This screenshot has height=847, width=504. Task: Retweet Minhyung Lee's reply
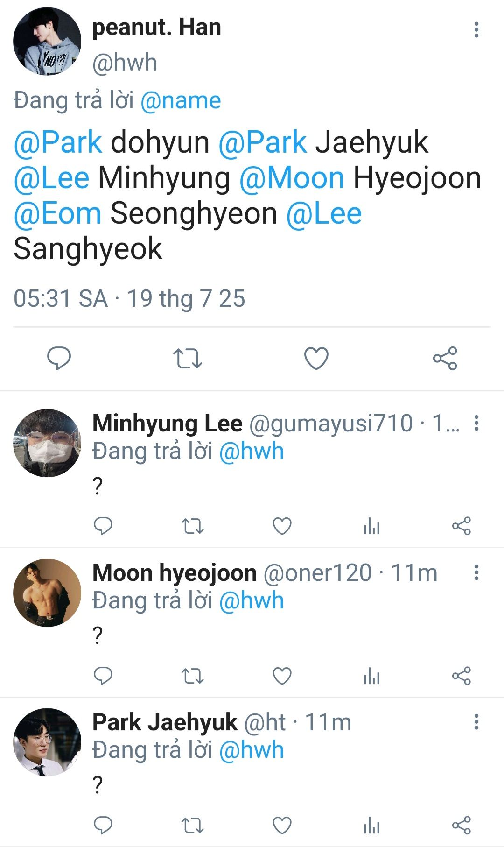click(x=192, y=526)
